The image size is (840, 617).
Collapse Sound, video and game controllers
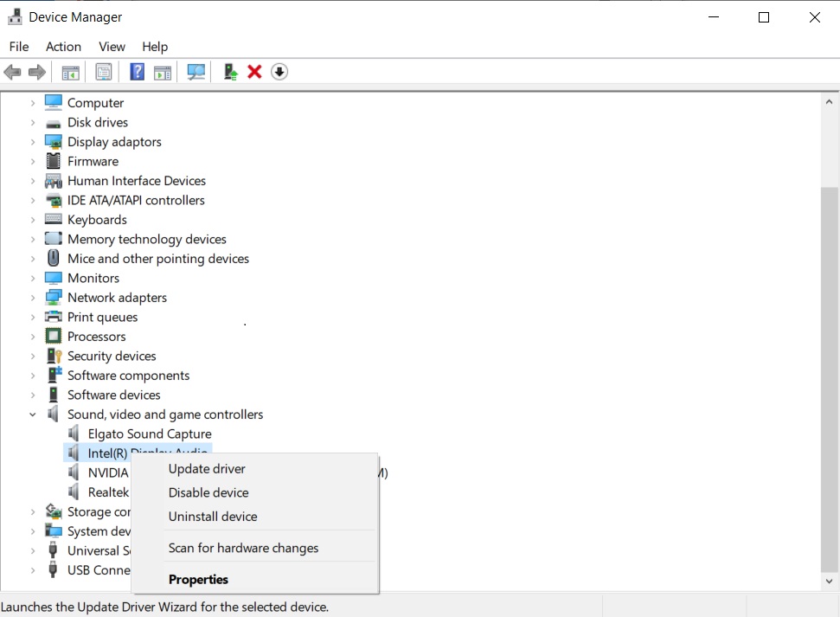33,415
